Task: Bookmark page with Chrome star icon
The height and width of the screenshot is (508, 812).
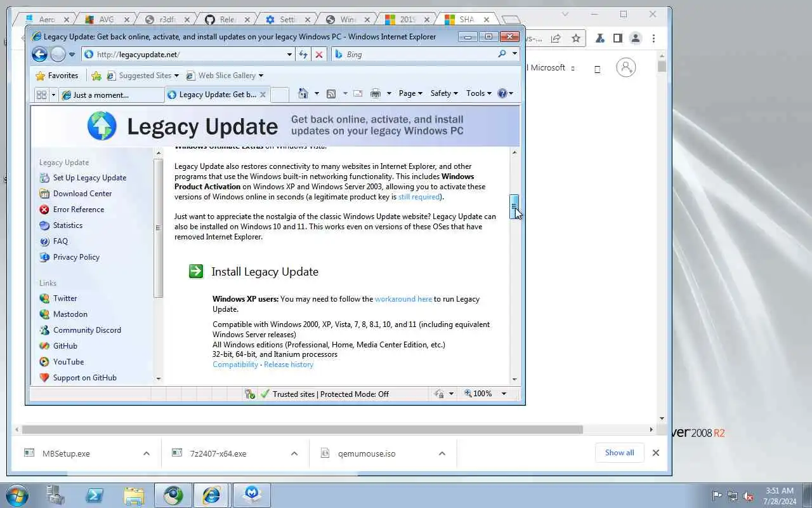Action: (x=576, y=38)
